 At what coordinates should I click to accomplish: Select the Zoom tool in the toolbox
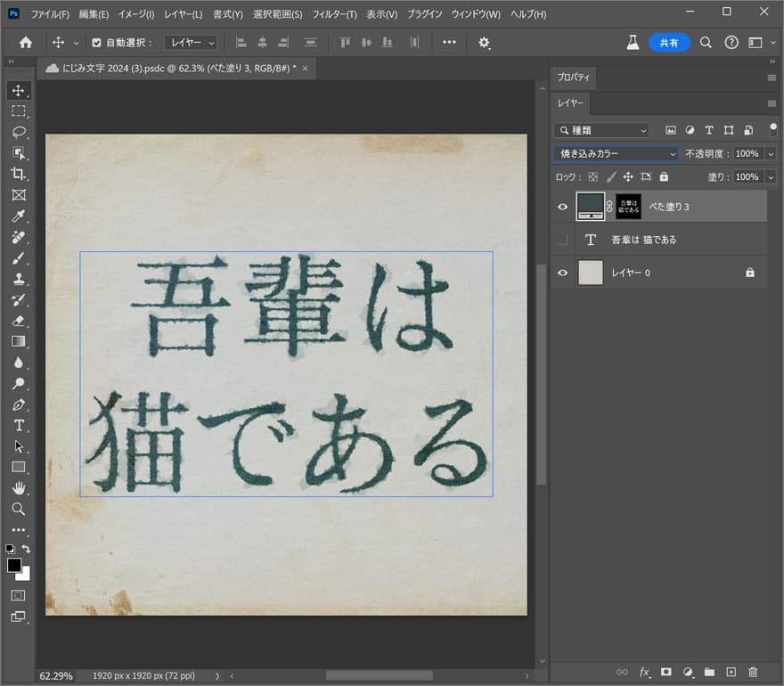coord(19,509)
